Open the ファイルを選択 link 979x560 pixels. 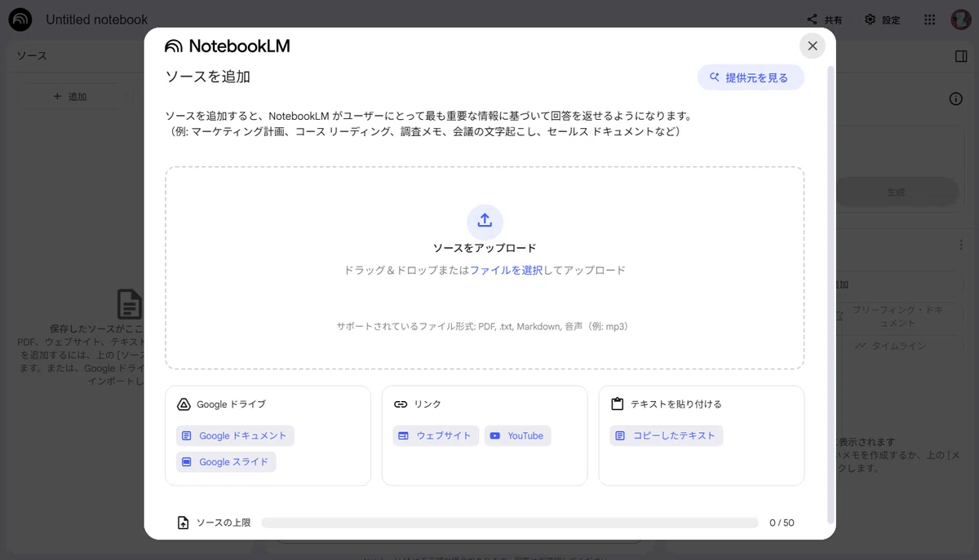[506, 270]
